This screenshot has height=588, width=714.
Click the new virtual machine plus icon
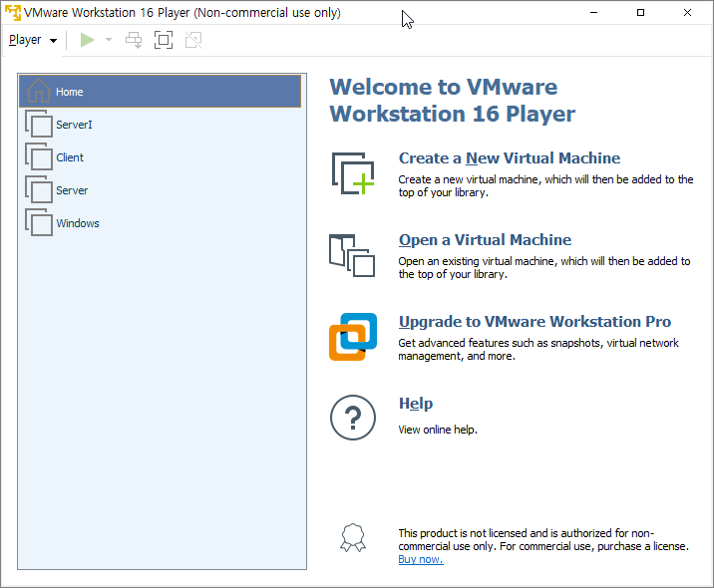tap(353, 173)
